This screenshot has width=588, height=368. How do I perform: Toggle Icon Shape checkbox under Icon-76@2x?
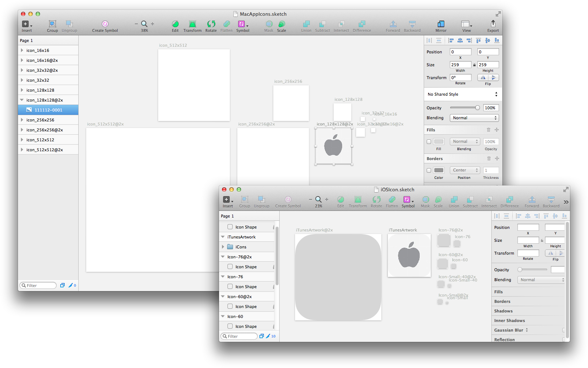(x=230, y=266)
